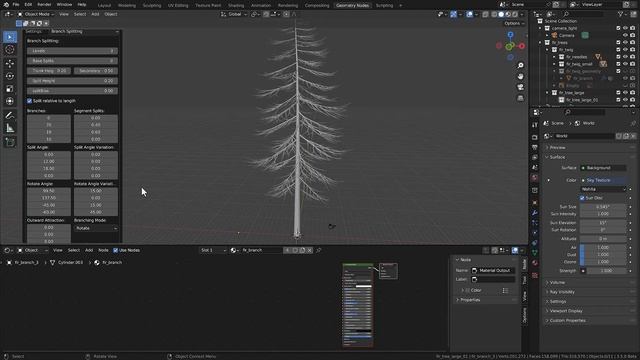This screenshot has height=360, width=640.
Task: Open the Object data properties tab icon
Action: pos(535,253)
